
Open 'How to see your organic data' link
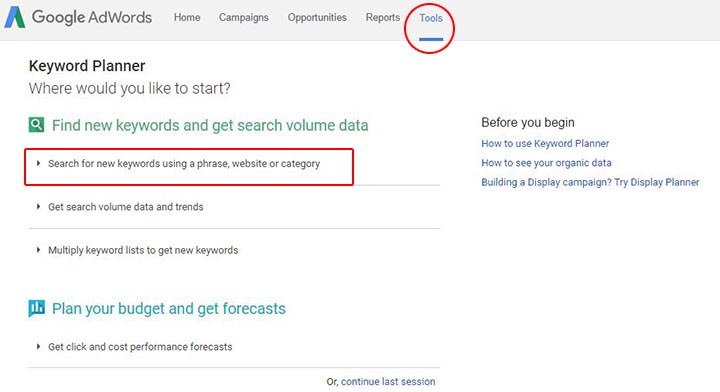(546, 163)
